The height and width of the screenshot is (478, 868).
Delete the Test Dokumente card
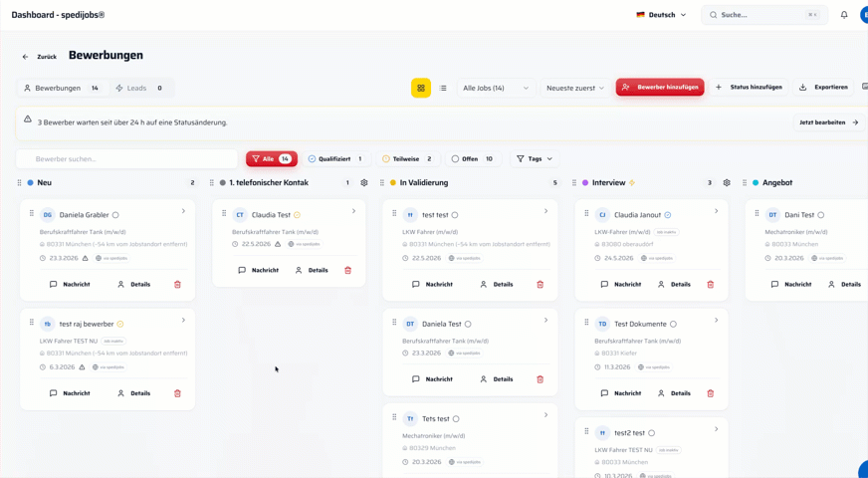coord(711,393)
